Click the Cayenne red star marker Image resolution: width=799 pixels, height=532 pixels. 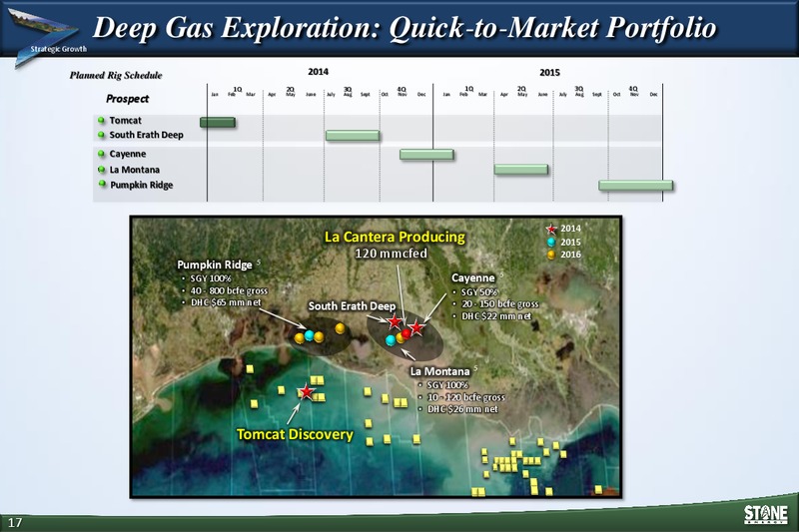[x=416, y=327]
